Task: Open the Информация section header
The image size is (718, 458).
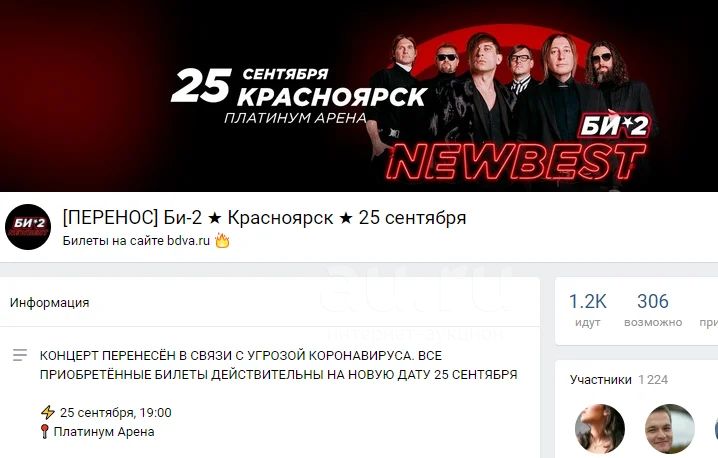Action: pos(49,303)
